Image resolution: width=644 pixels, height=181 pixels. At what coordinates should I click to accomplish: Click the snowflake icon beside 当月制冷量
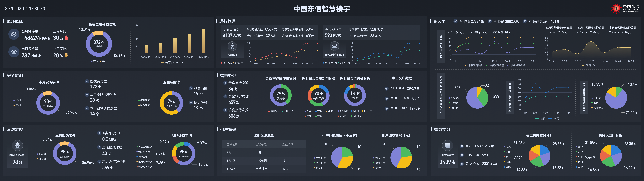pyautogui.click(x=14, y=34)
